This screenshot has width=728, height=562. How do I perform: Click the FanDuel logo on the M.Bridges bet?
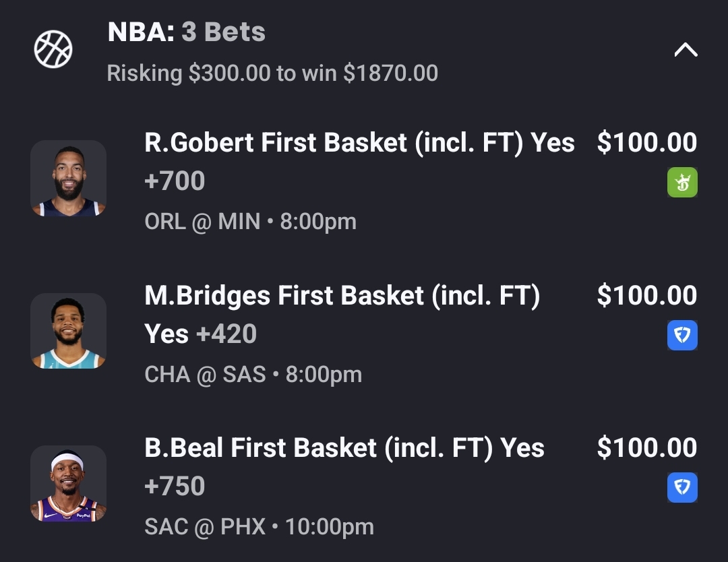tap(682, 336)
